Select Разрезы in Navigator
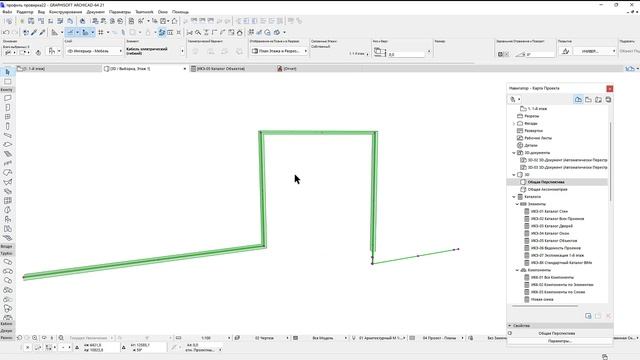640x360 pixels. point(531,116)
